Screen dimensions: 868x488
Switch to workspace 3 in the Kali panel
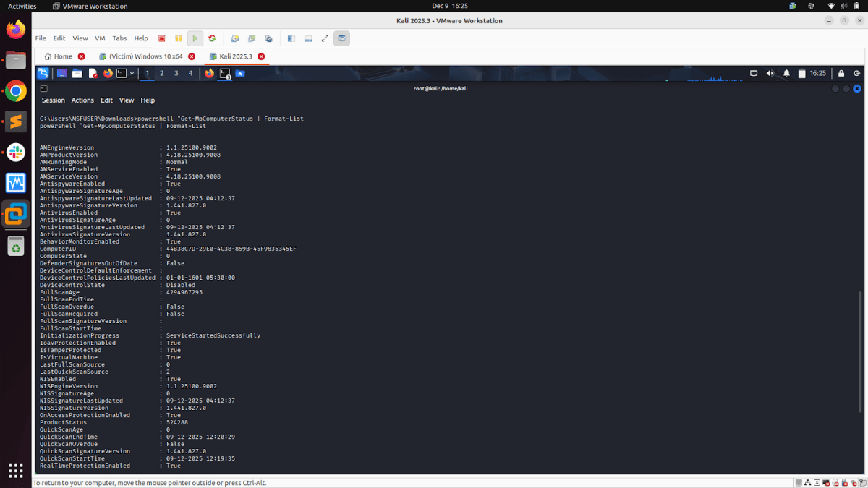point(175,73)
